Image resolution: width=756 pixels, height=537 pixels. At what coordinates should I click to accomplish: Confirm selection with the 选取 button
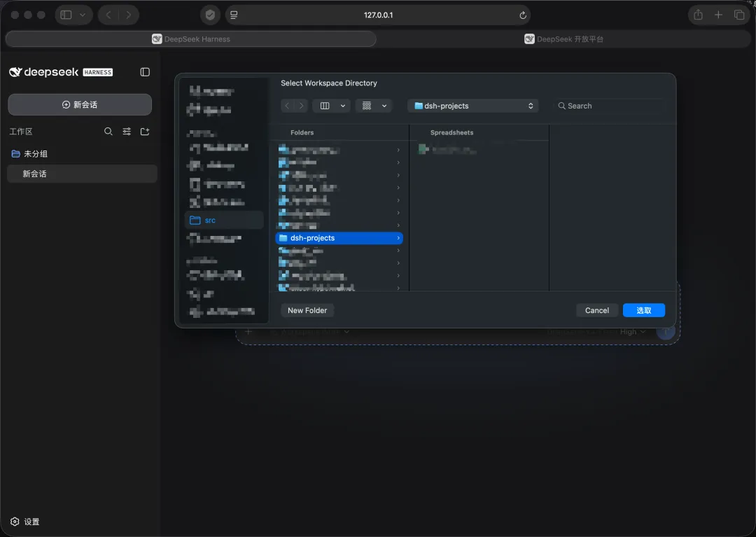[x=644, y=310]
